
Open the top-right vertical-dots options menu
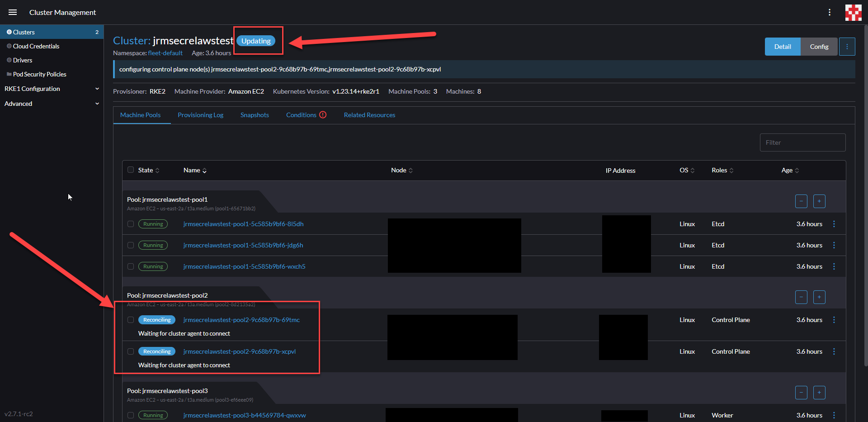[x=830, y=12]
